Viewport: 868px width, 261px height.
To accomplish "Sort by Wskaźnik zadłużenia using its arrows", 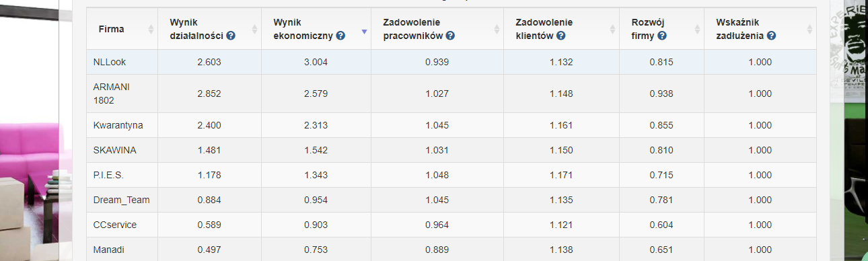I will [x=809, y=29].
